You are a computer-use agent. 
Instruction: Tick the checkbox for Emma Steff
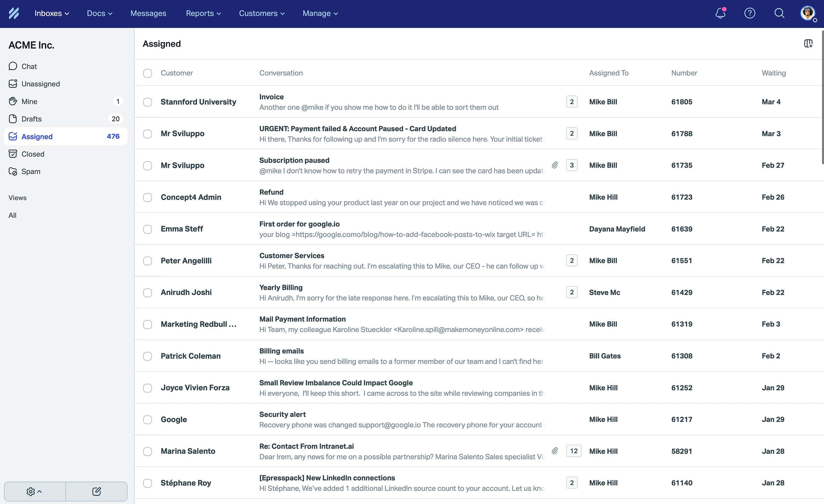click(x=147, y=229)
